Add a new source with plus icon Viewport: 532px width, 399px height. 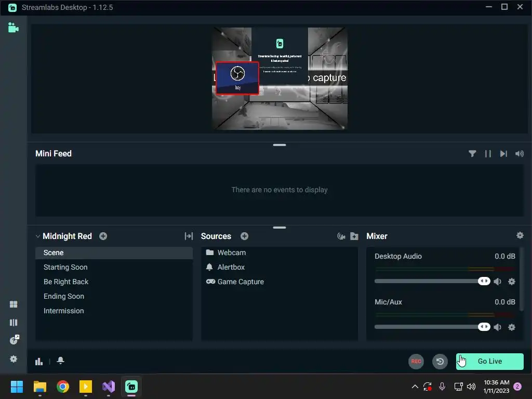[x=244, y=236]
